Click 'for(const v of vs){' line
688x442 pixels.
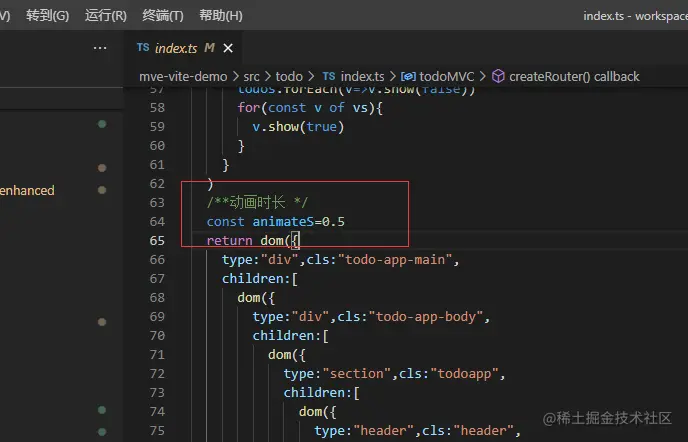(310, 108)
